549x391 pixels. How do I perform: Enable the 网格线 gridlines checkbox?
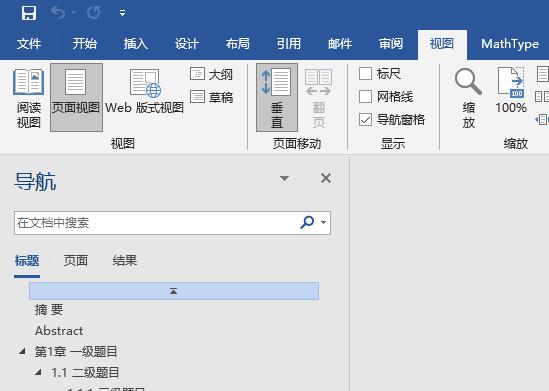[x=365, y=97]
